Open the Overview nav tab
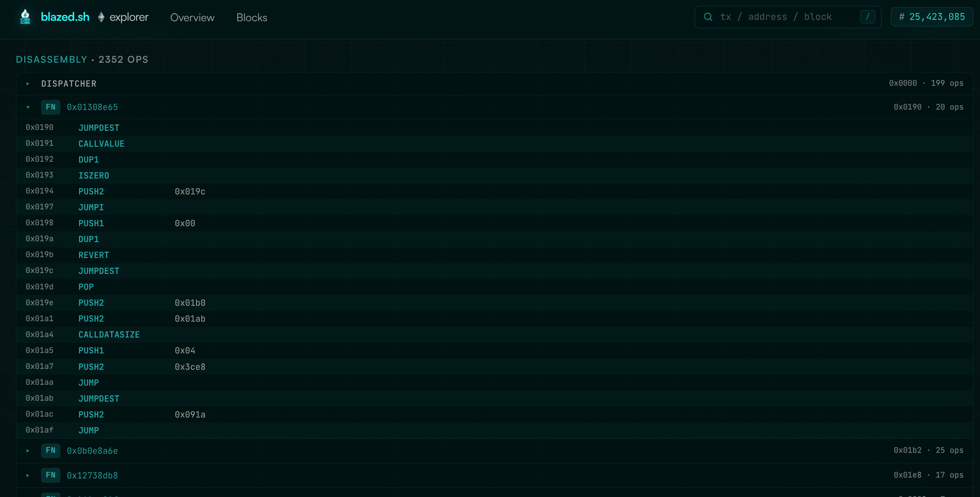The image size is (980, 497). (x=192, y=17)
